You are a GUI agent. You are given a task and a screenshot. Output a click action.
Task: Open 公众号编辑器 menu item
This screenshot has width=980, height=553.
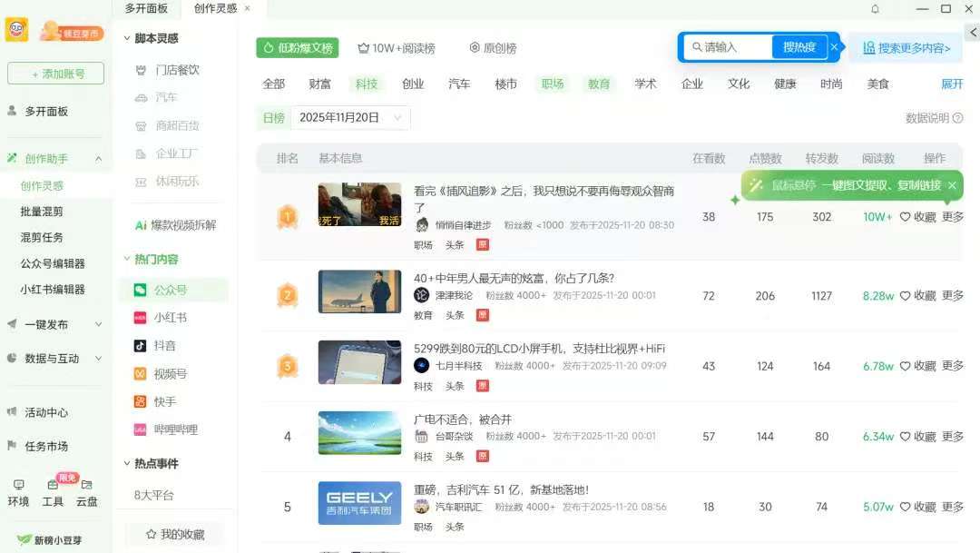click(x=53, y=263)
